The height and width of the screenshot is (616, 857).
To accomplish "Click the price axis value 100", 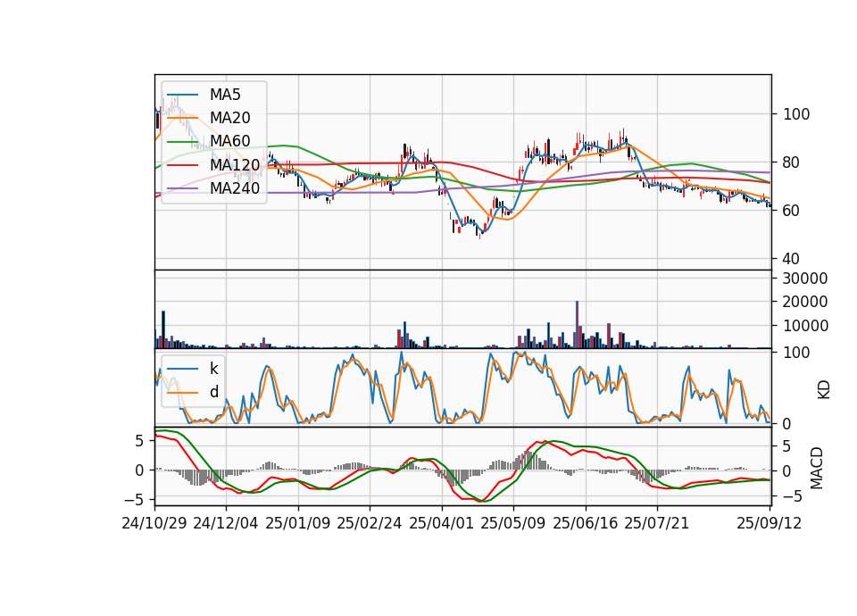I will (796, 114).
